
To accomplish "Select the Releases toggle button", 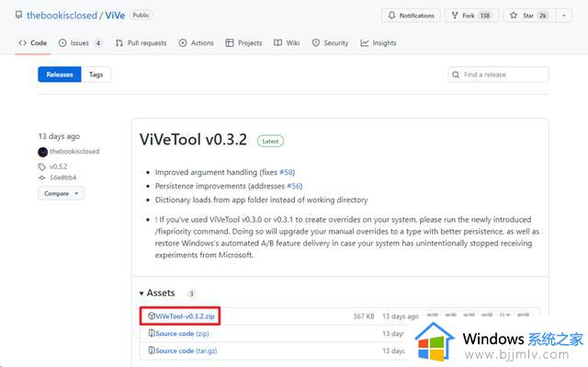I will coord(60,75).
